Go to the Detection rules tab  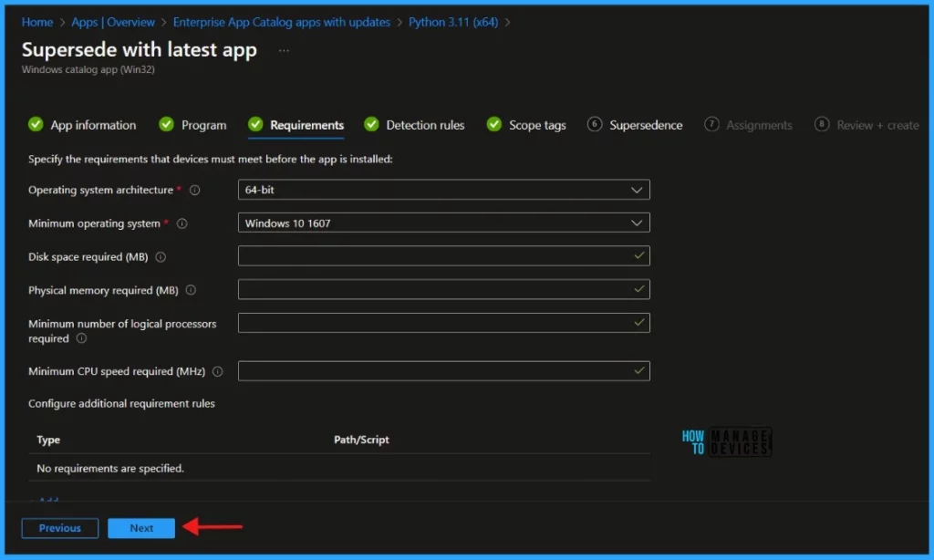(425, 125)
